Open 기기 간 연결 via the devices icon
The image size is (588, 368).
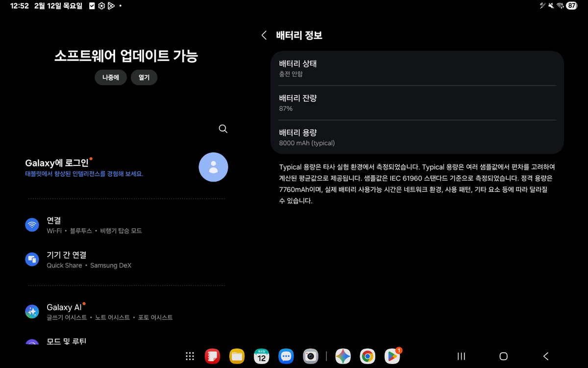pyautogui.click(x=32, y=259)
